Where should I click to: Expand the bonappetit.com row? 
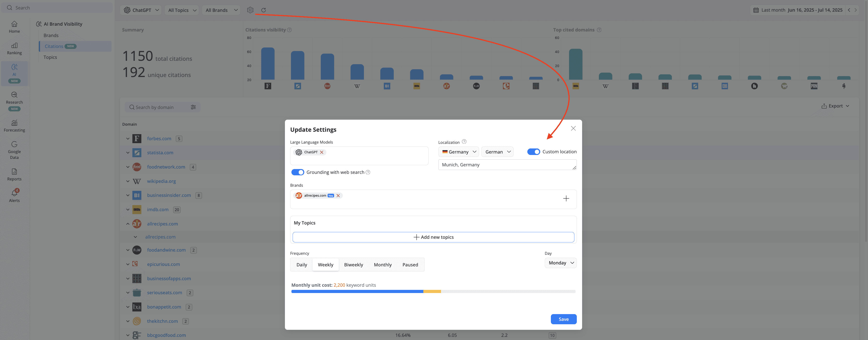pyautogui.click(x=128, y=307)
